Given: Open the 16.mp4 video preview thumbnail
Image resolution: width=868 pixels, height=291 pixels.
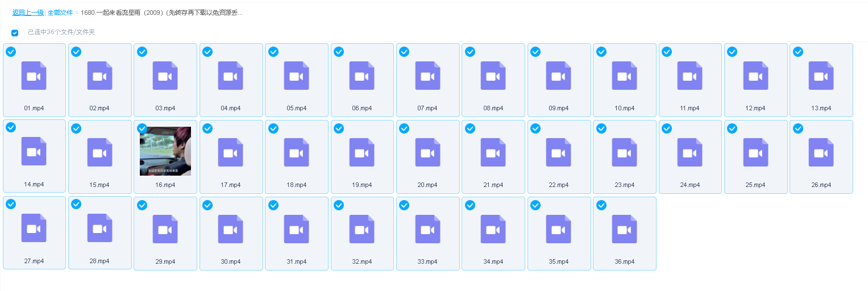Looking at the screenshot, I should (x=165, y=151).
